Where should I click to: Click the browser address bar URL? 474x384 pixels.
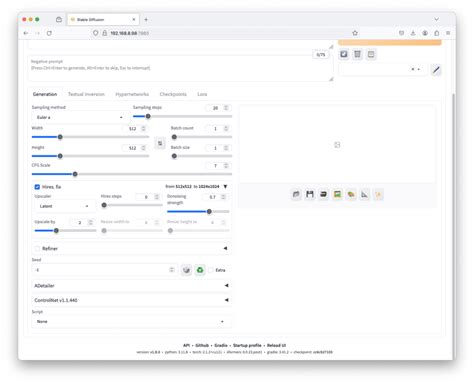coord(129,33)
